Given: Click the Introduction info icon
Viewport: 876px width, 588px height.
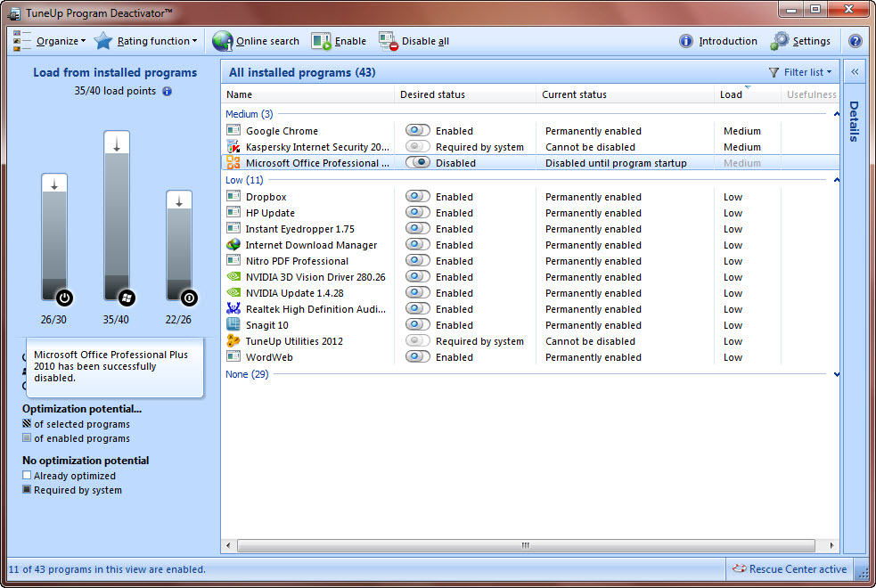Looking at the screenshot, I should pos(685,41).
